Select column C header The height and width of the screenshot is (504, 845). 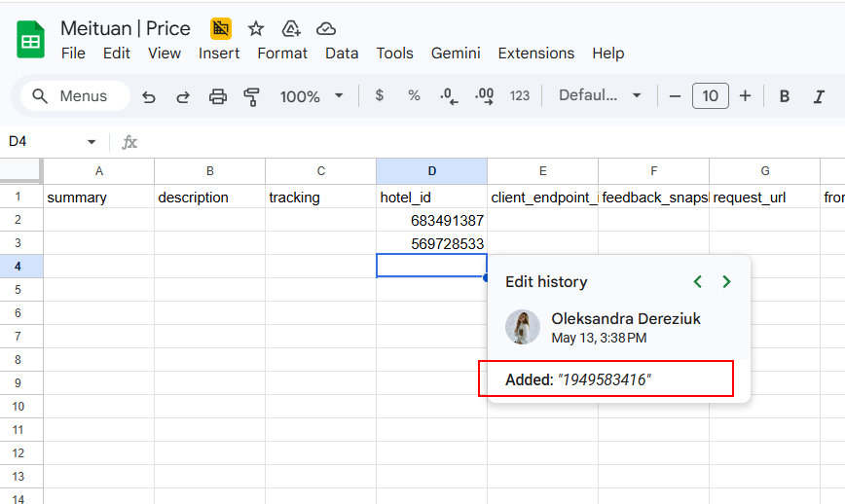coord(321,171)
